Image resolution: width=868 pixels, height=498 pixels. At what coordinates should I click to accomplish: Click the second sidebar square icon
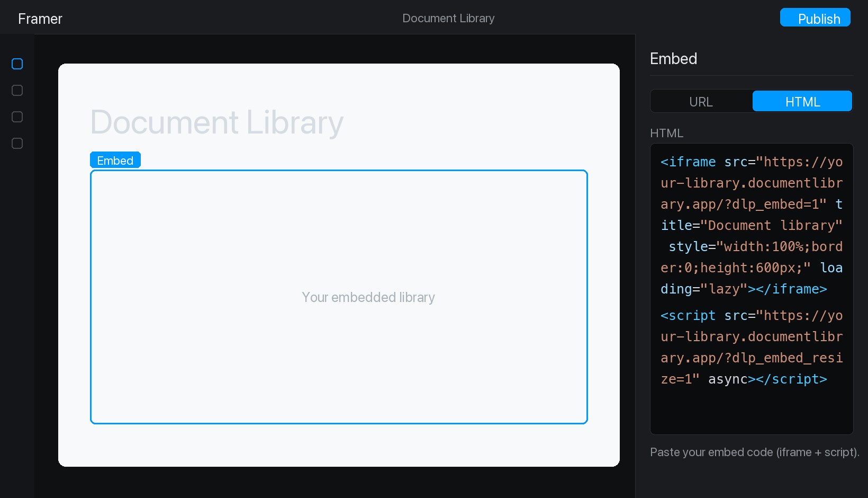17,91
